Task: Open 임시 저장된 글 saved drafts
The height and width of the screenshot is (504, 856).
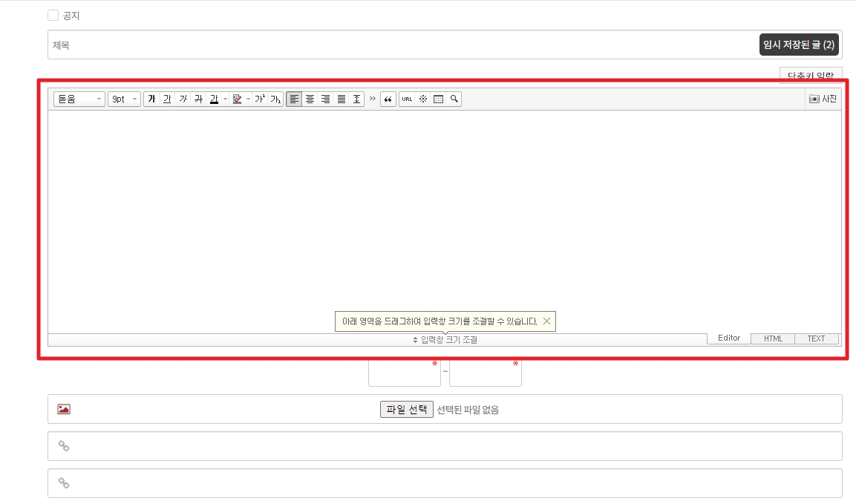Action: pyautogui.click(x=799, y=45)
